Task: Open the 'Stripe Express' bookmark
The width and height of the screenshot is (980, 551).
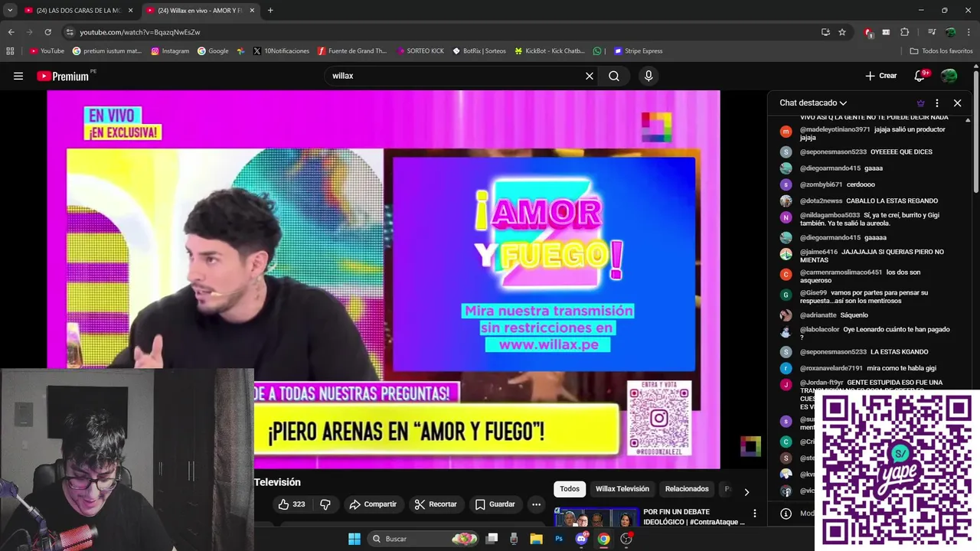Action: coord(638,51)
